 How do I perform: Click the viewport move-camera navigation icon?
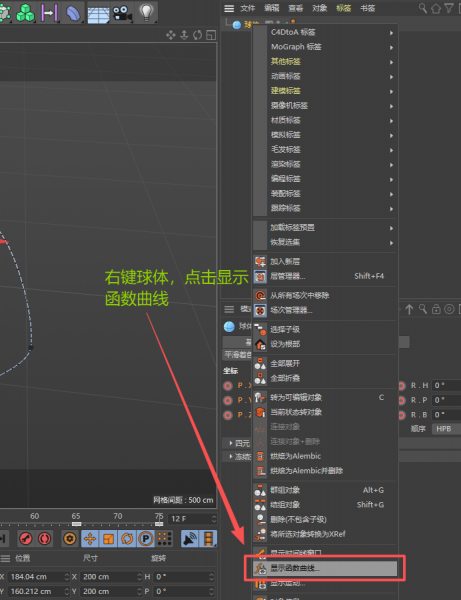171,35
